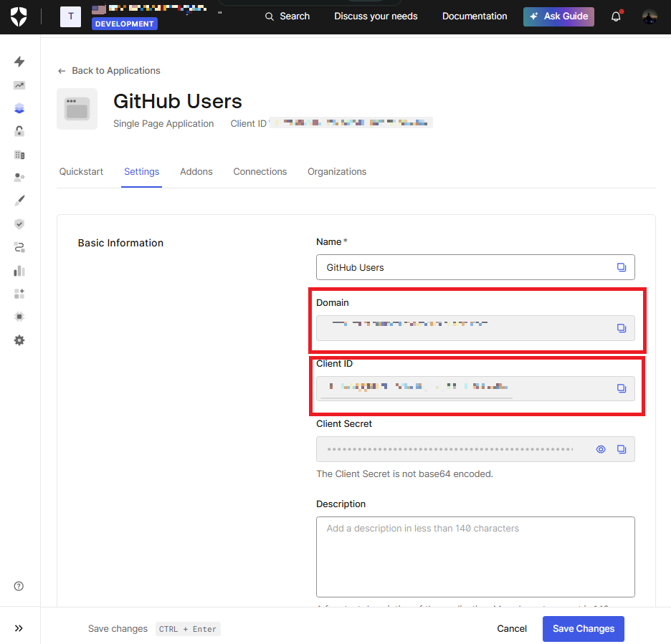
Task: Select the Settings tab
Action: tap(142, 171)
